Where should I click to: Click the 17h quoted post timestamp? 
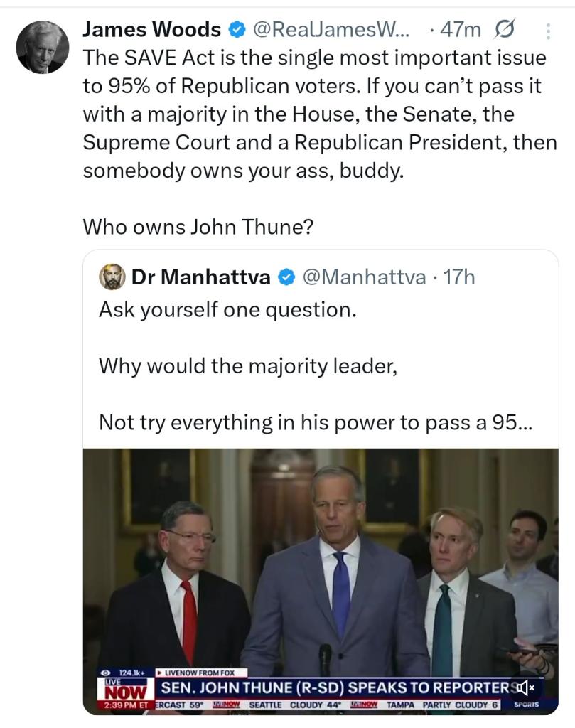[458, 277]
